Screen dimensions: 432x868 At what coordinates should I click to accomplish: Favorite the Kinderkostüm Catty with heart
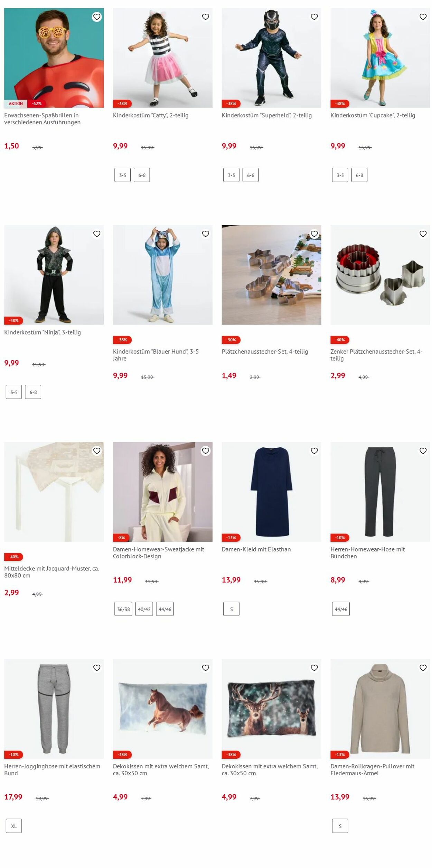[206, 17]
